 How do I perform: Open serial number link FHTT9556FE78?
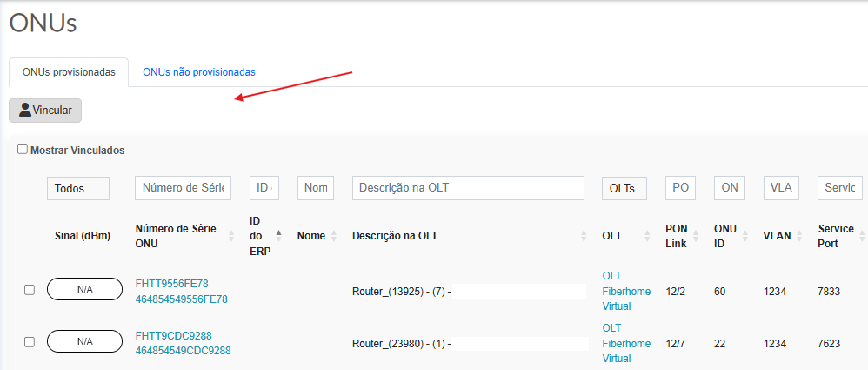click(x=171, y=283)
